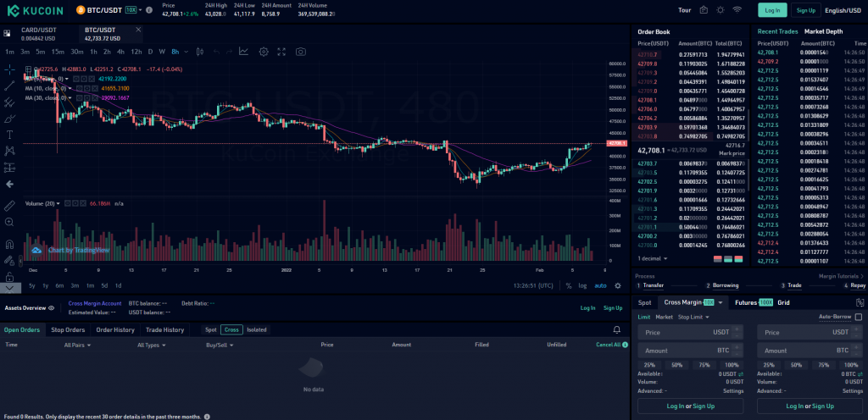Open the fee calculator icon in the order panel

[860, 303]
